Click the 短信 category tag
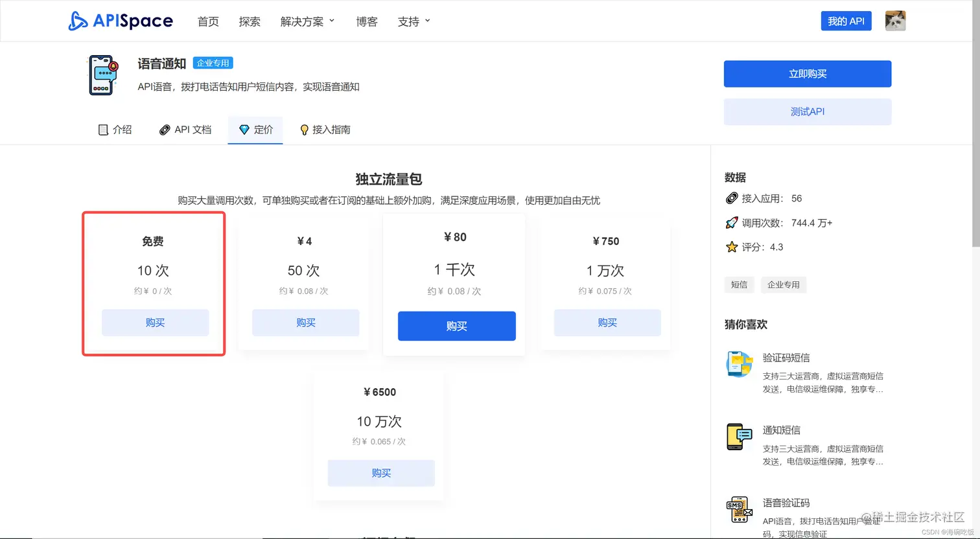 point(739,284)
